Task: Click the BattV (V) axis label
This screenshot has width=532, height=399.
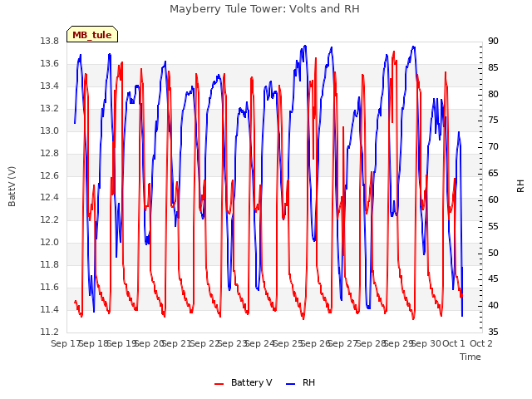Action: [x=12, y=186]
